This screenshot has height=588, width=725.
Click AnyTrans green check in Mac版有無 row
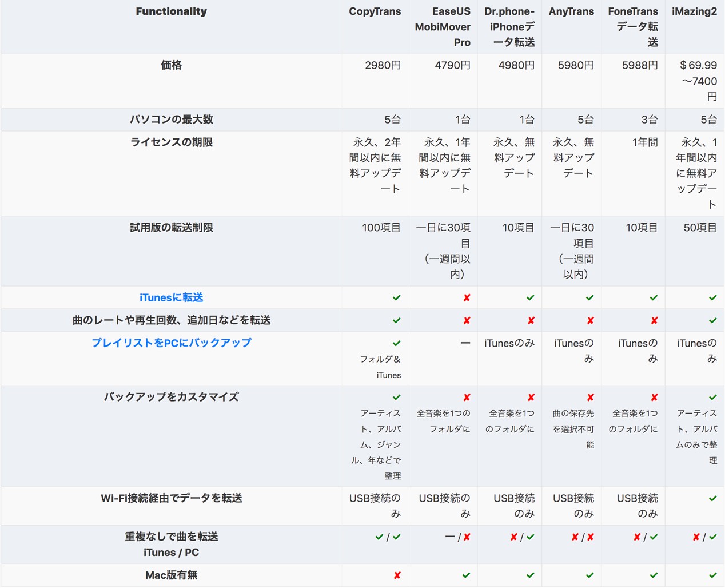[x=589, y=575]
